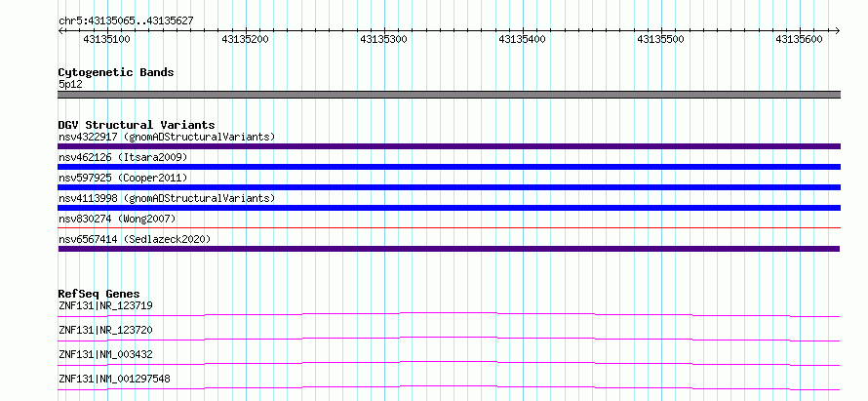This screenshot has height=401, width=868.
Task: Open gene label ZNF131|NM_001297548
Action: tap(114, 379)
